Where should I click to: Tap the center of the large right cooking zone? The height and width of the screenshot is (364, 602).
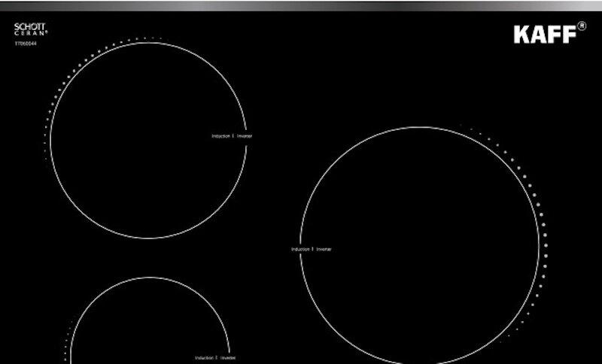click(x=420, y=245)
